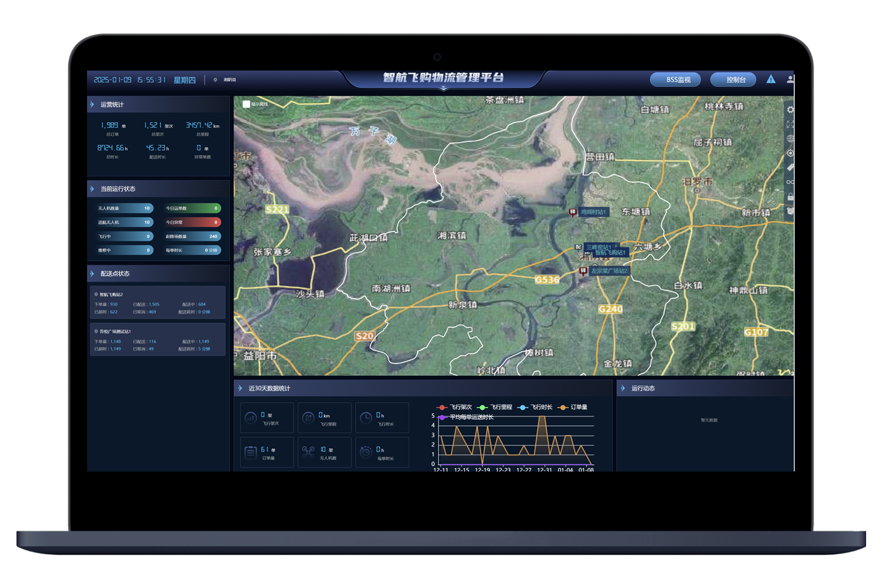Switch map layer with globe icon

[790, 139]
